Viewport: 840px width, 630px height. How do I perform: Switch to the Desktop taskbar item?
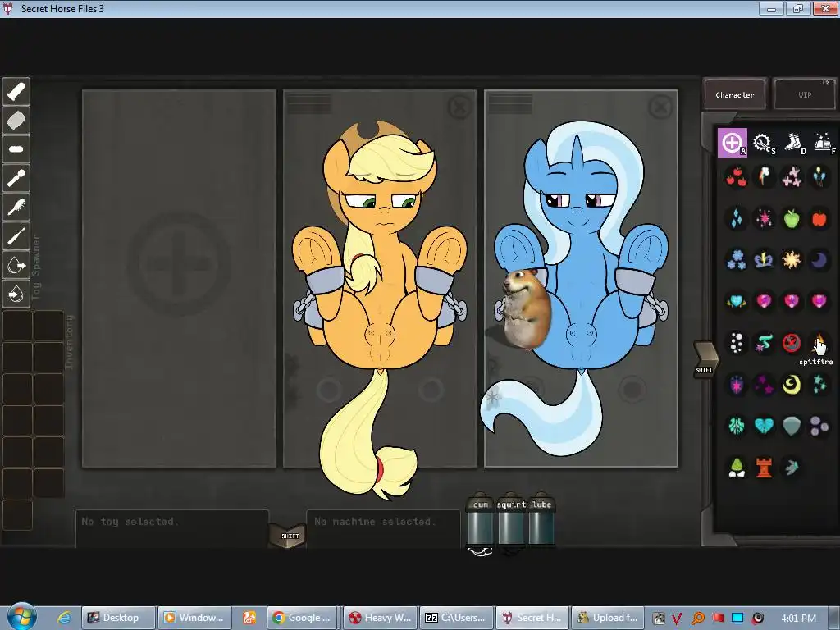118,618
